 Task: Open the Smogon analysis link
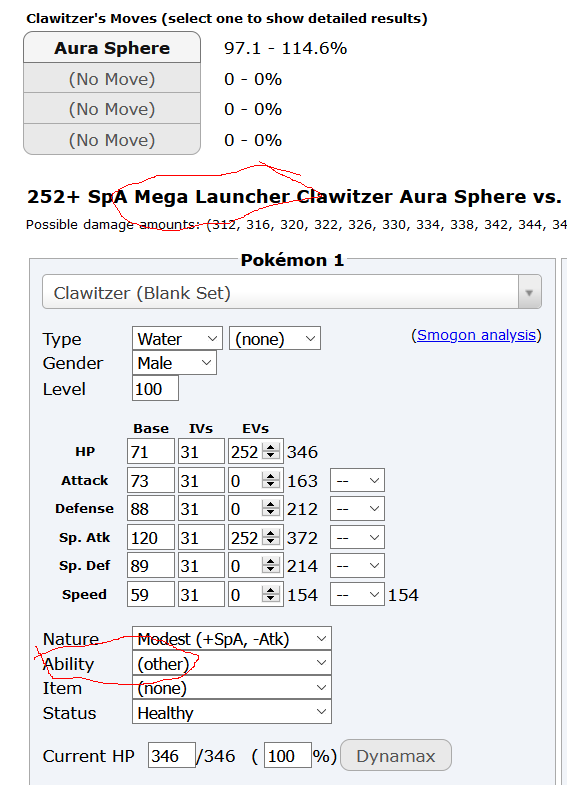[476, 335]
